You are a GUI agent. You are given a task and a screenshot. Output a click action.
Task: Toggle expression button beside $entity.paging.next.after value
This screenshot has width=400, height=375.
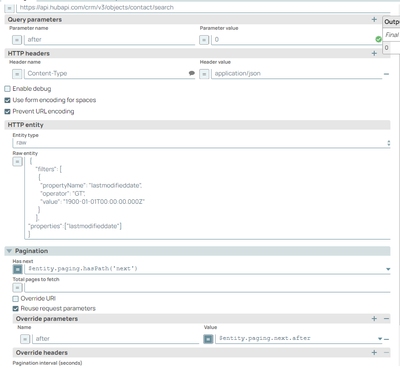[x=208, y=339]
